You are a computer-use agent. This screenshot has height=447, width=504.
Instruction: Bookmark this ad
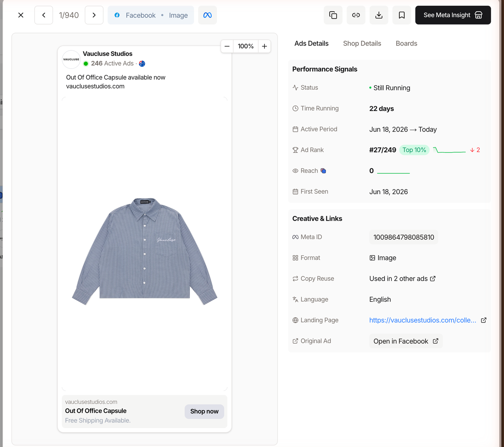pyautogui.click(x=402, y=15)
